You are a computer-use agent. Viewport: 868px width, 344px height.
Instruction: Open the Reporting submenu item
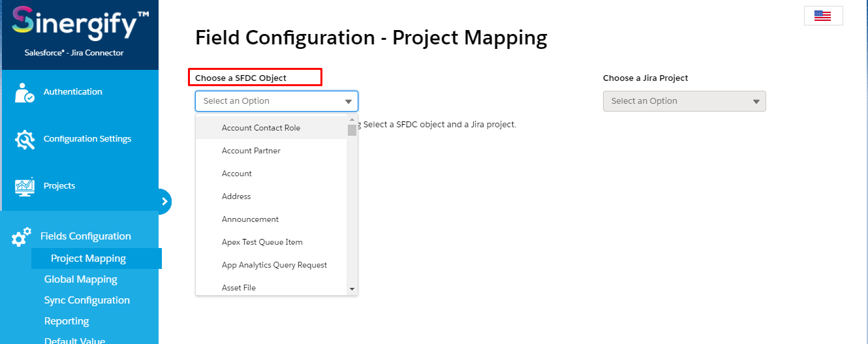coord(67,321)
